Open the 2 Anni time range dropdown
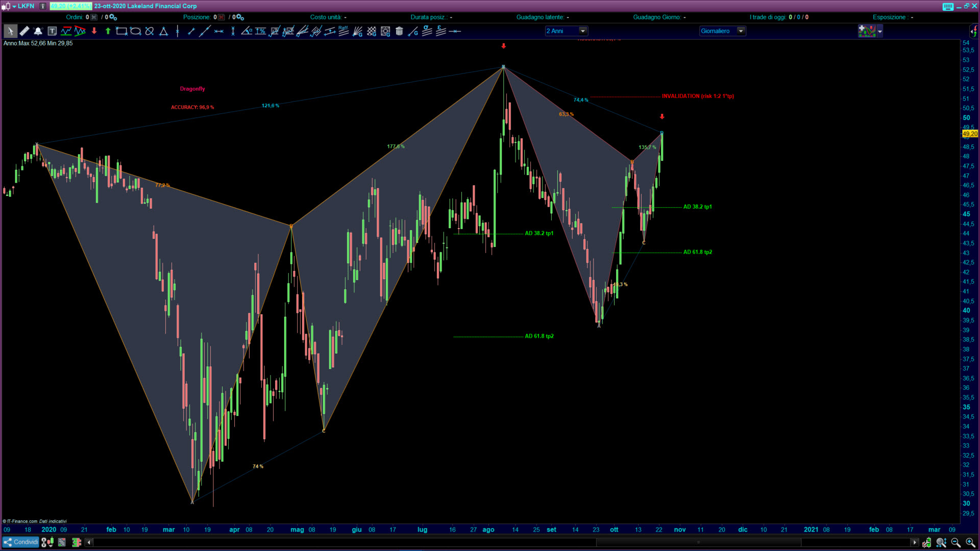980x551 pixels. (x=583, y=31)
